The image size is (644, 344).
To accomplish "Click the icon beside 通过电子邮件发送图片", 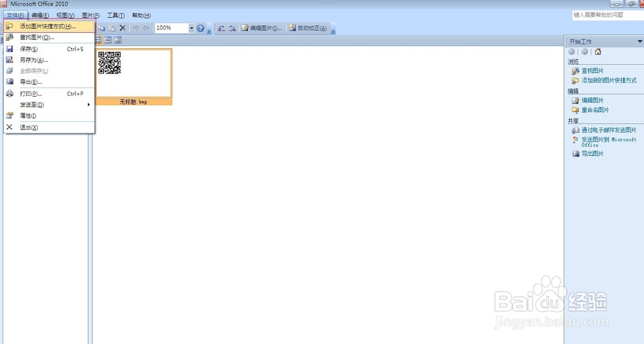I will [x=575, y=130].
